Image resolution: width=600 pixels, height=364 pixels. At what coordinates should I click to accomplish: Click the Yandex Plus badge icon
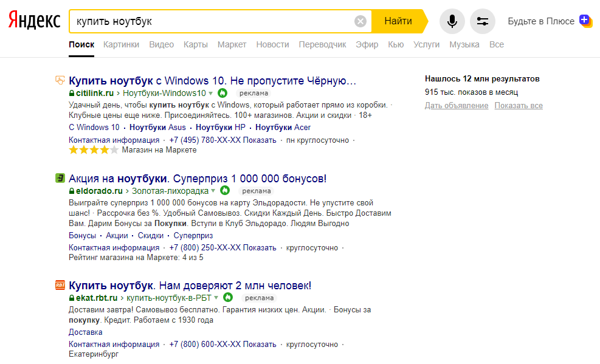pyautogui.click(x=585, y=21)
